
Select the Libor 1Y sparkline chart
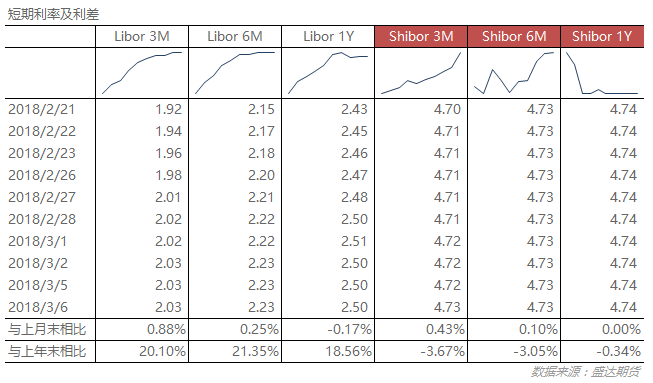[x=328, y=73]
